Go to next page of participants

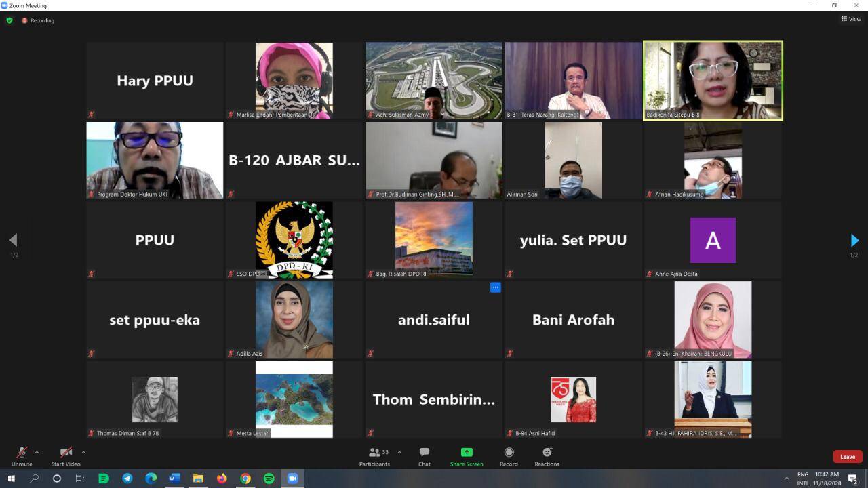coord(854,240)
